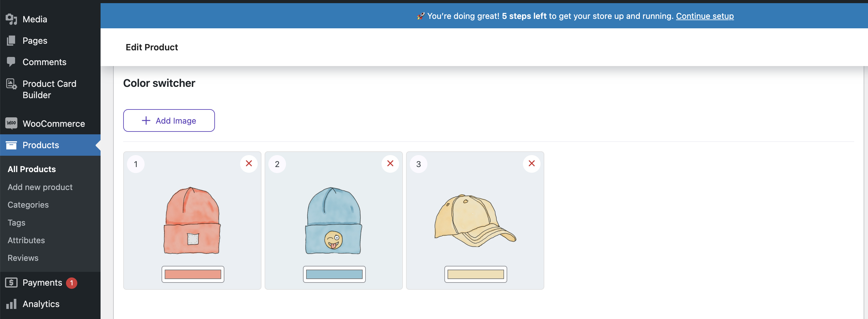The height and width of the screenshot is (319, 868).
Task: Click the Analytics bar chart icon
Action: (11, 304)
